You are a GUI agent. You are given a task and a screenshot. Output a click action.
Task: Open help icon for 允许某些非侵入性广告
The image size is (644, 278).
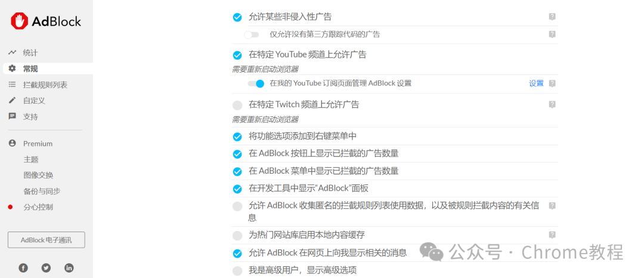click(x=552, y=17)
